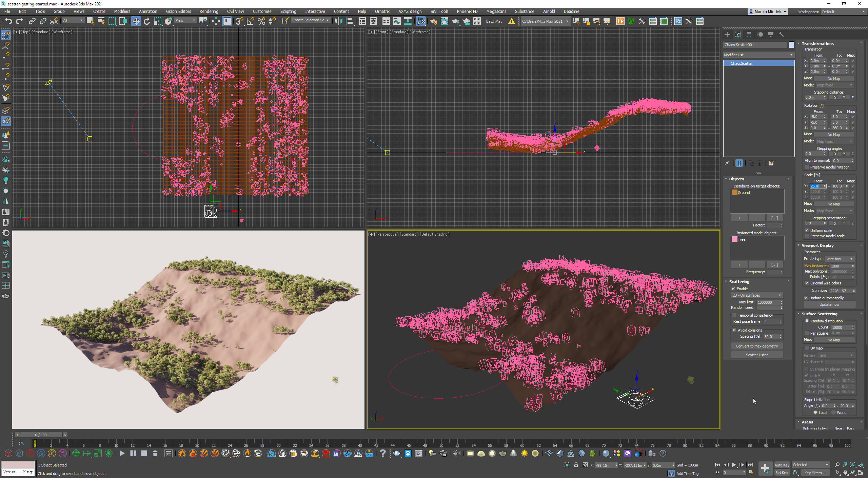Toggle the Scattering Enable checkbox

733,289
